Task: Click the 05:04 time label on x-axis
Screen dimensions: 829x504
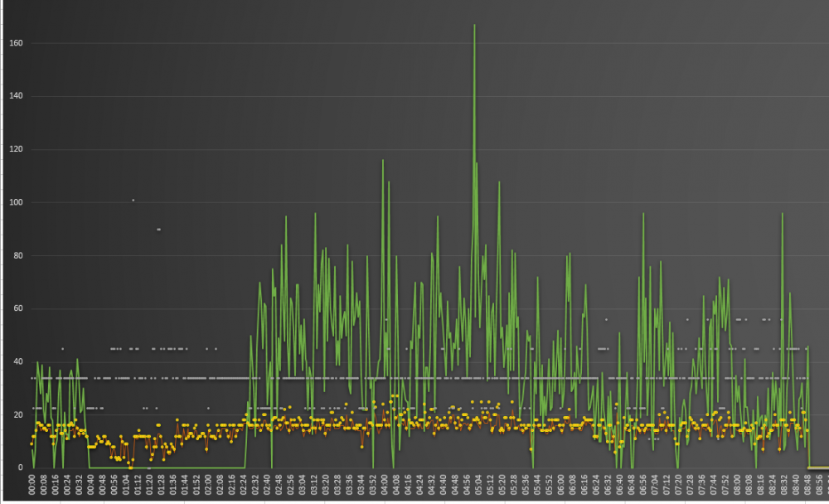Action: click(x=478, y=486)
